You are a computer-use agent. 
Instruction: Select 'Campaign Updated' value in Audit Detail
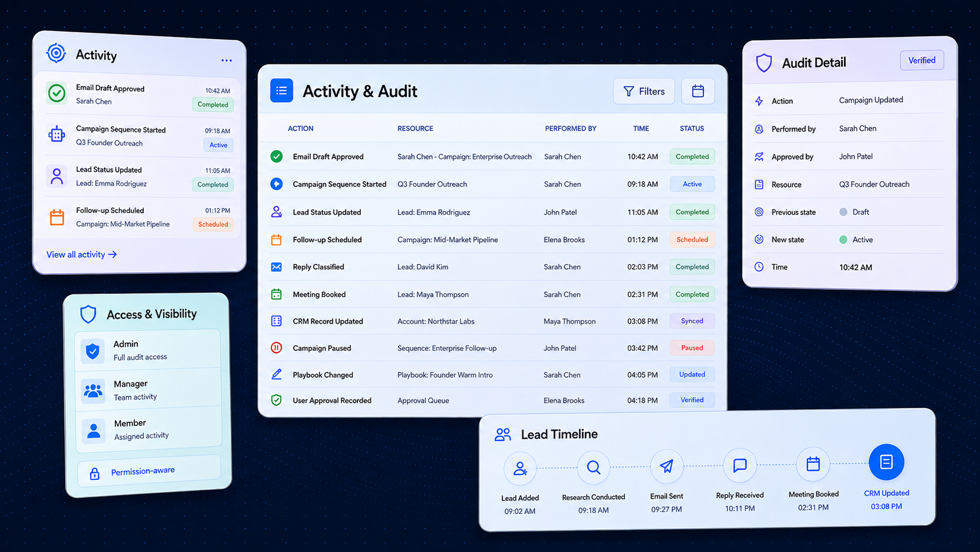tap(871, 100)
